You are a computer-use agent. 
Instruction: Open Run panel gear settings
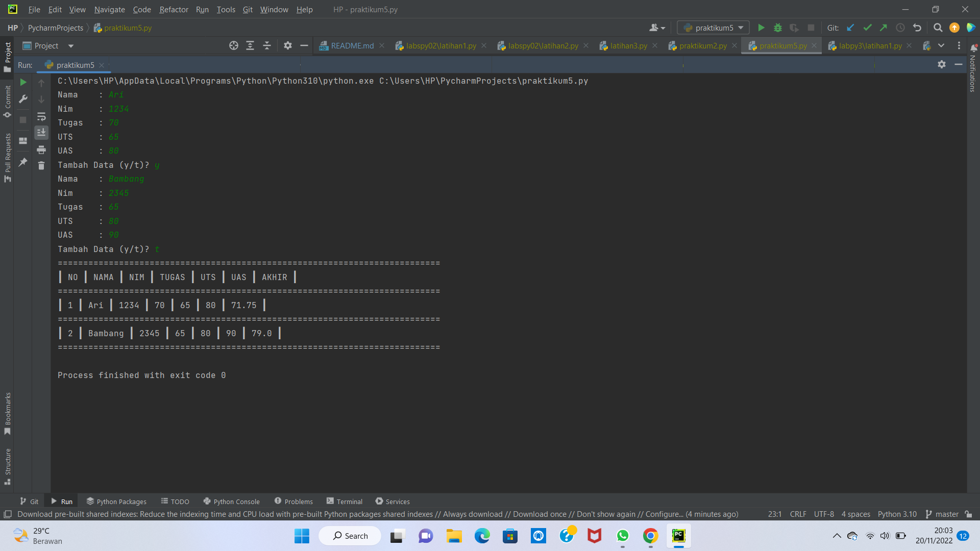[942, 64]
